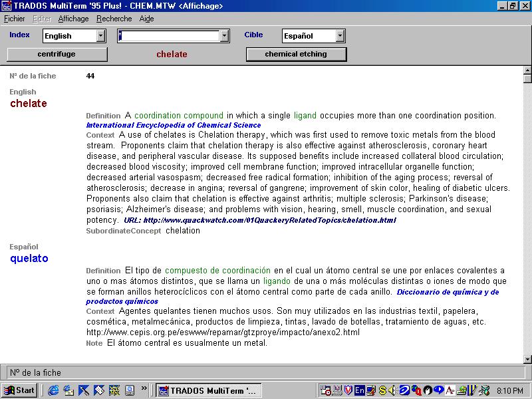Viewport: 532px width, 399px height.
Task: Click the entry number 44
Action: (x=90, y=76)
